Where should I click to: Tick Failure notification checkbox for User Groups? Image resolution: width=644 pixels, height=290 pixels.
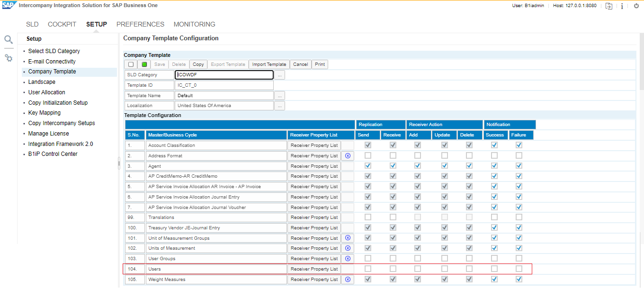coord(519,259)
